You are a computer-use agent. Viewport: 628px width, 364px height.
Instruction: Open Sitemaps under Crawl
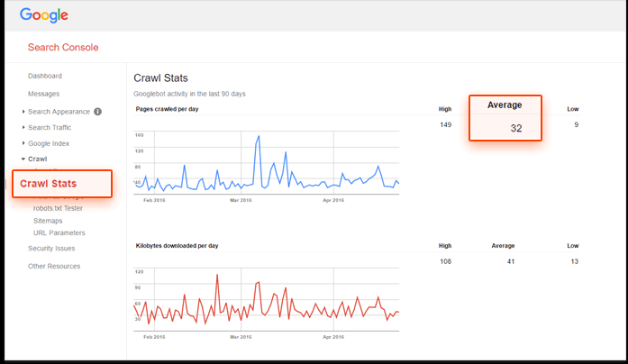(49, 220)
